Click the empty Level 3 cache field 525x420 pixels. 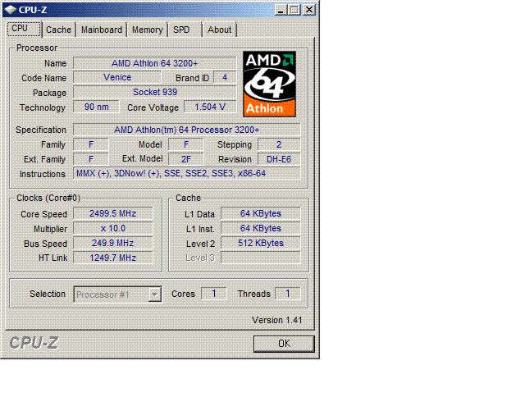point(261,258)
